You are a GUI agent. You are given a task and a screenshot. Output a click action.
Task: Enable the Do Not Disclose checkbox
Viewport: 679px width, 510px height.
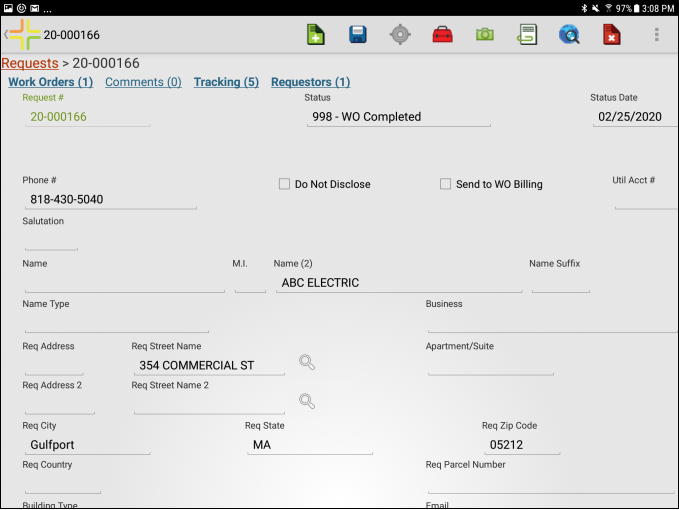(x=284, y=184)
